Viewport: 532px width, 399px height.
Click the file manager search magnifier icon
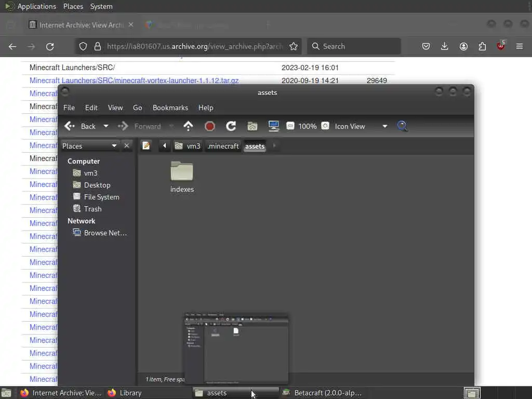[403, 126]
